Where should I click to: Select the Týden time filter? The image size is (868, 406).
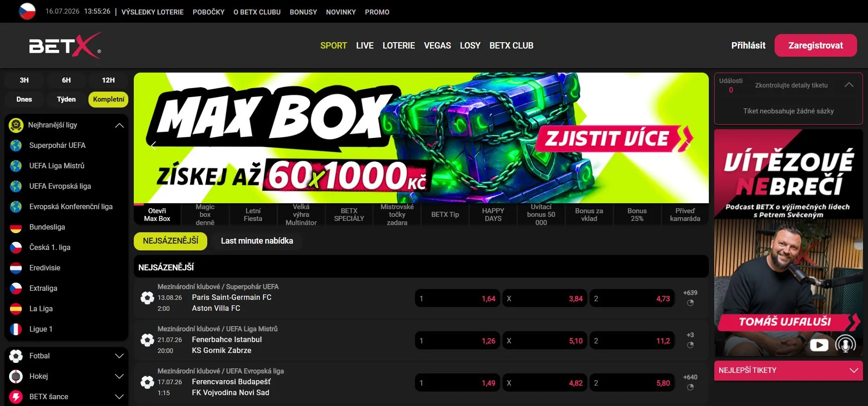coord(66,99)
